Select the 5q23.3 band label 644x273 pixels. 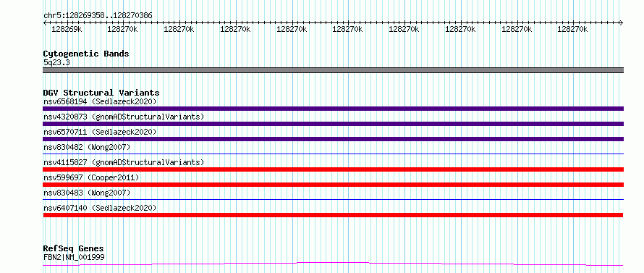(56, 62)
